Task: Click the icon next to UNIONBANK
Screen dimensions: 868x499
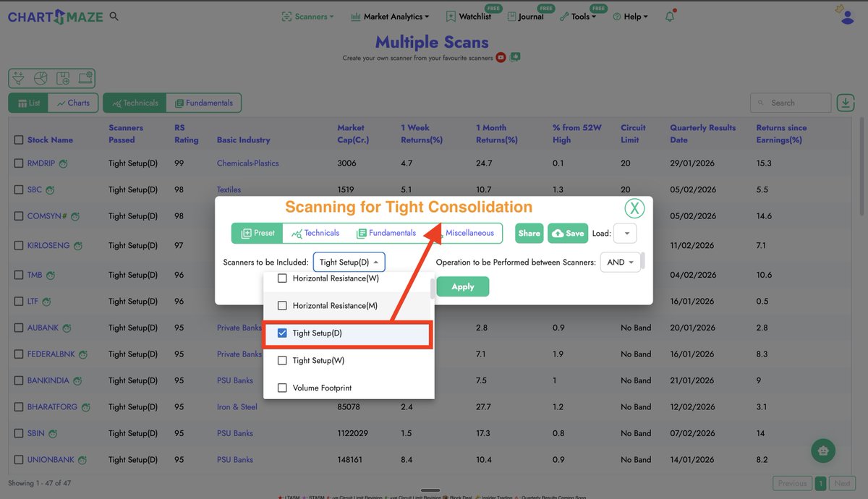Action: (x=82, y=460)
